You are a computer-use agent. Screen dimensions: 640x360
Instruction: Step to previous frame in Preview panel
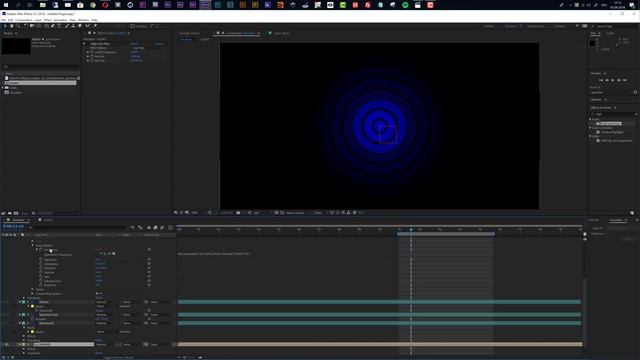point(607,80)
